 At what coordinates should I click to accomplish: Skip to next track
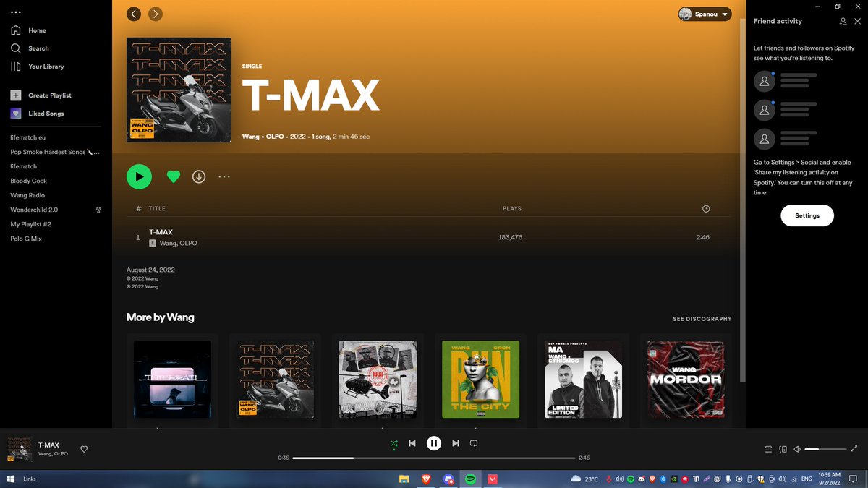coord(455,443)
